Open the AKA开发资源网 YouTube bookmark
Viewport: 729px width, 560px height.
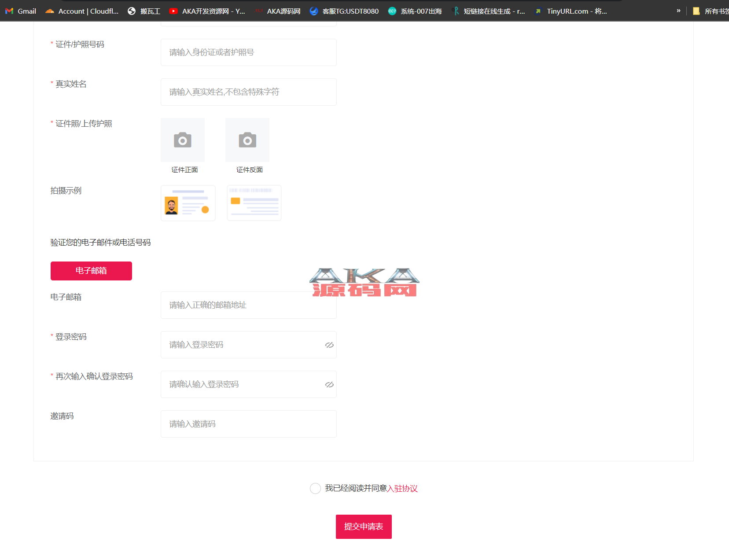(x=207, y=11)
